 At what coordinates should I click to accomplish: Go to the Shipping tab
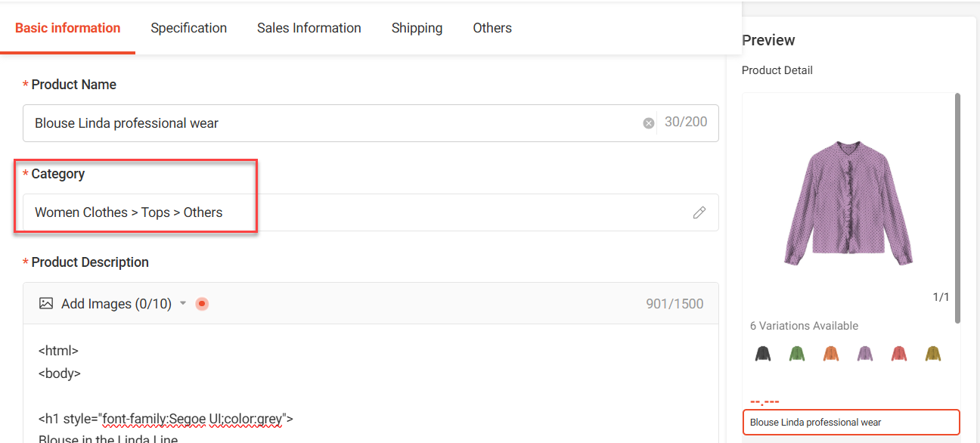pyautogui.click(x=417, y=28)
